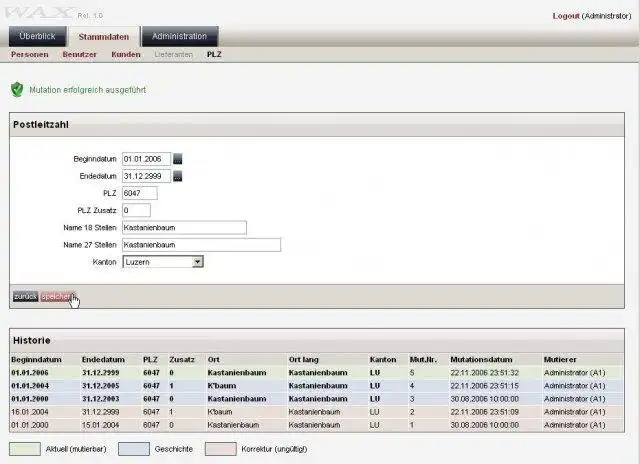This screenshot has height=464, width=640.
Task: Click the Rel. 1.0 version label
Action: 90,16
